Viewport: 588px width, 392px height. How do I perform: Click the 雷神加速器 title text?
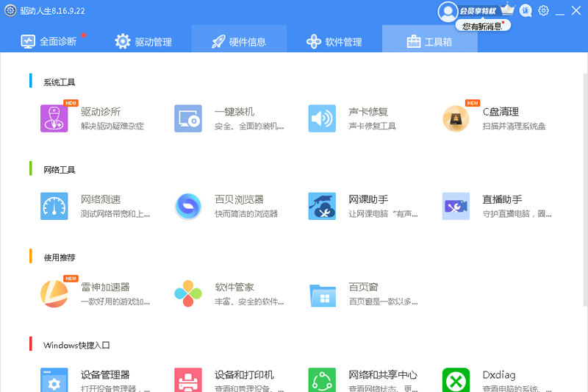tap(105, 288)
